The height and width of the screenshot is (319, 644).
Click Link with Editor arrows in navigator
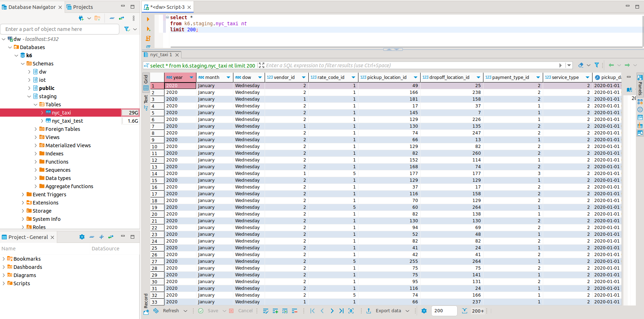[x=121, y=18]
